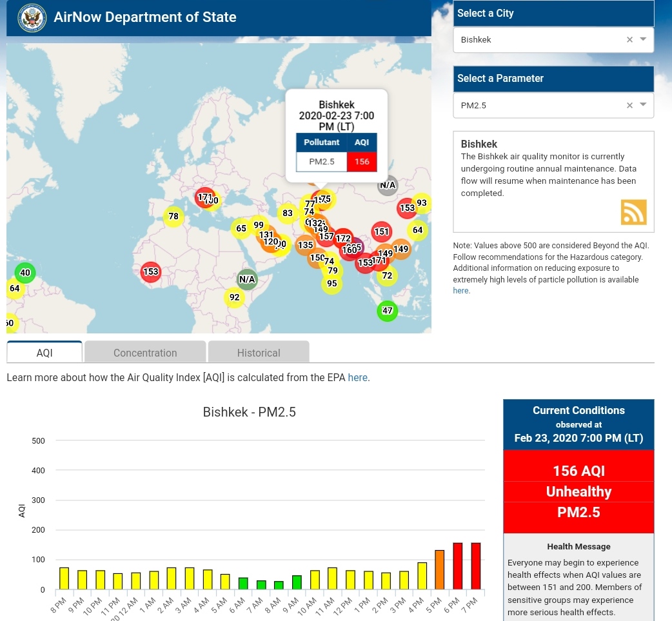Screen dimensions: 672x621
Task: Click the green 47 AQI map marker
Action: 387,311
